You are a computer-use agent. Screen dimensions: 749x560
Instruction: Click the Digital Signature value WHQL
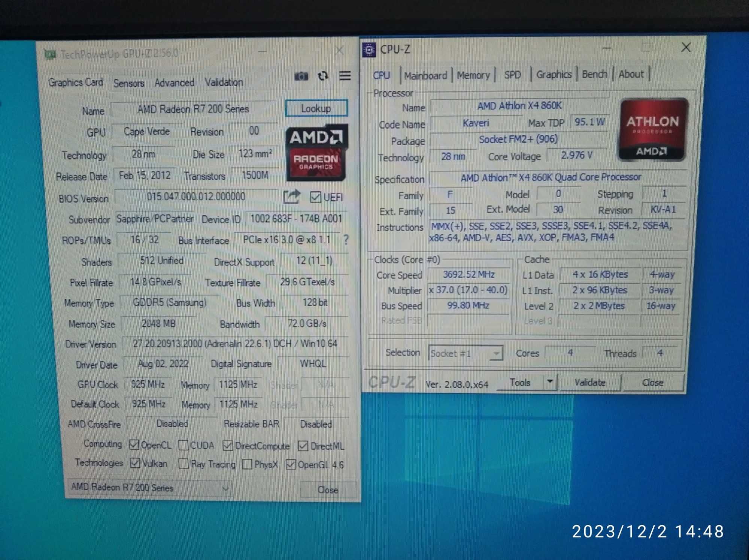(x=313, y=363)
